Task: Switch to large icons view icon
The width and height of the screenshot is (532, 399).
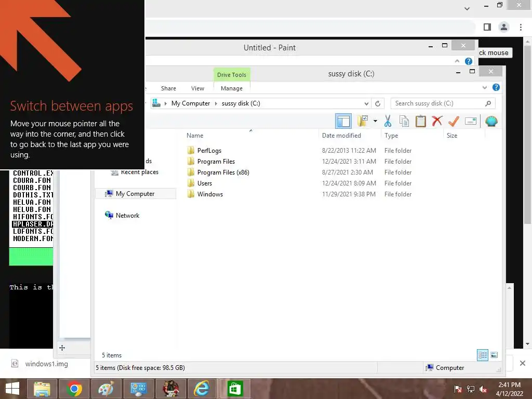Action: tap(494, 355)
